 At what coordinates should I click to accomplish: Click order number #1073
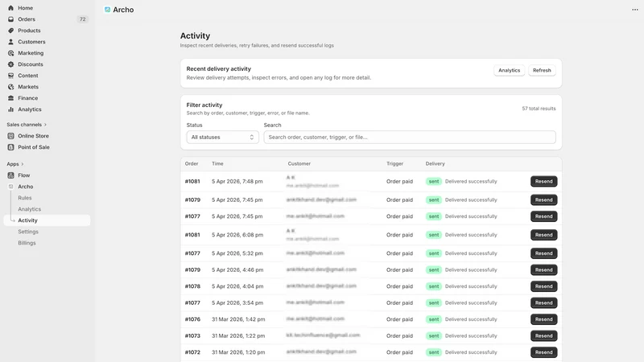(x=192, y=335)
